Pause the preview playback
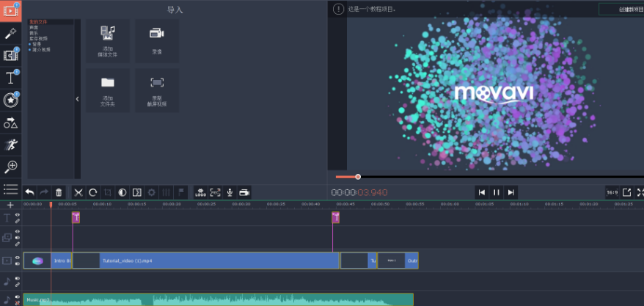The image size is (644, 306). 496,192
